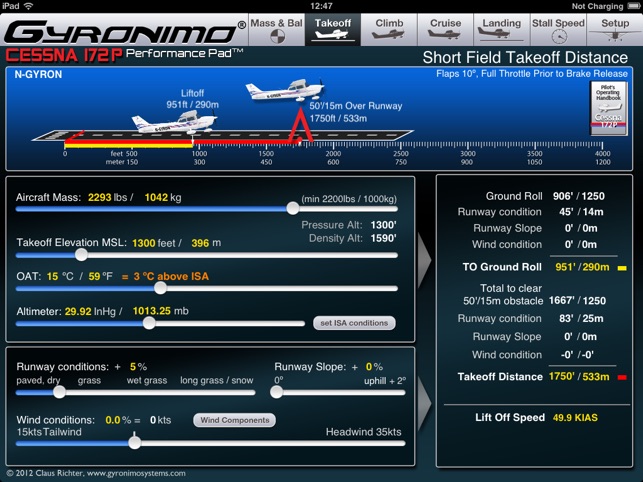643x482 pixels.
Task: Select 'paved, dry' runway label
Action: coord(38,381)
